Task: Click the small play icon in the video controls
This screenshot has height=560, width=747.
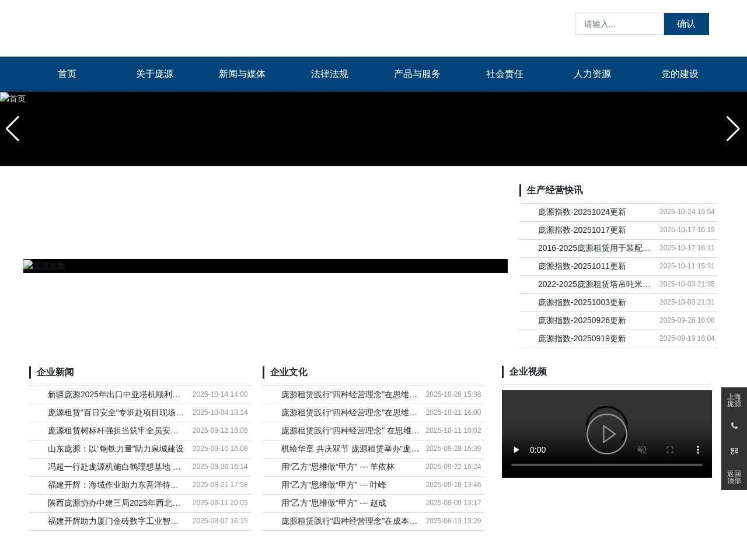Action: (516, 450)
